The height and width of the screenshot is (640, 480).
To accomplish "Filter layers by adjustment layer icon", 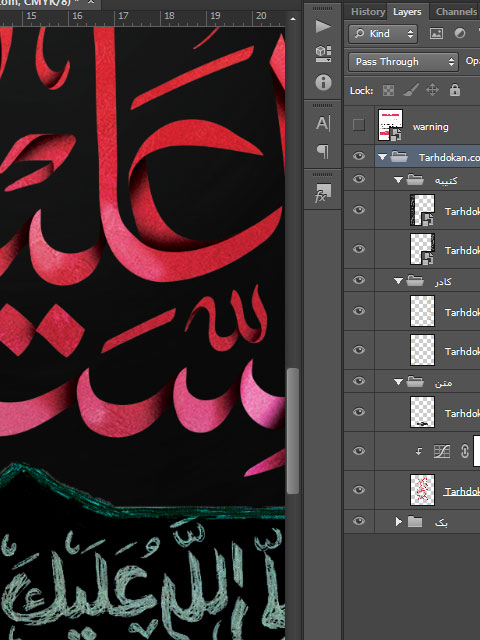I will [460, 33].
